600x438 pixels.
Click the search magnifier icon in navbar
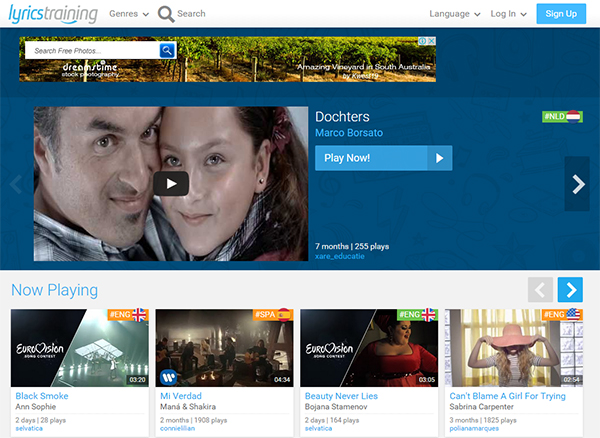(x=165, y=14)
